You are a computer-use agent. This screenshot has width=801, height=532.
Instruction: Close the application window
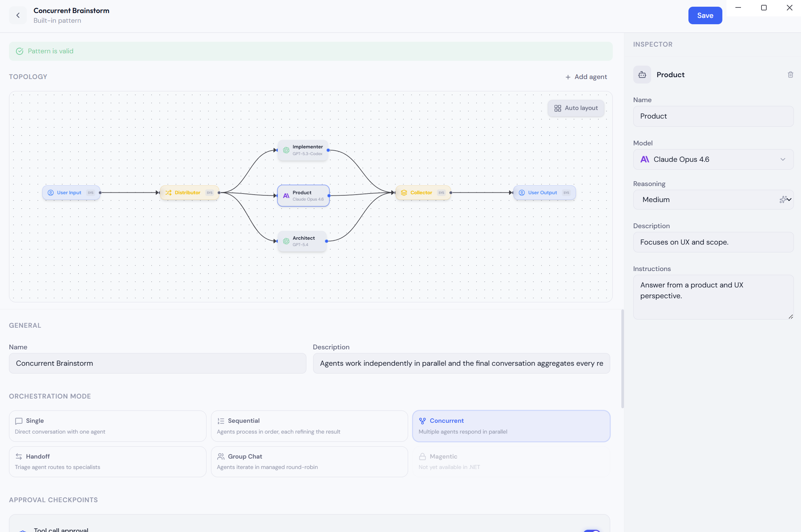789,7
